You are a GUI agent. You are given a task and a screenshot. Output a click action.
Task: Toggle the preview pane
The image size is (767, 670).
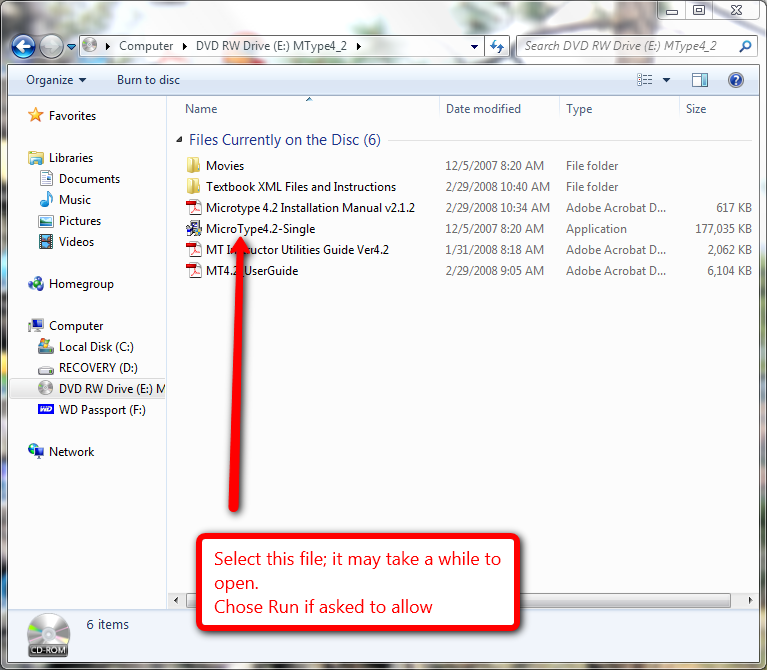(699, 80)
